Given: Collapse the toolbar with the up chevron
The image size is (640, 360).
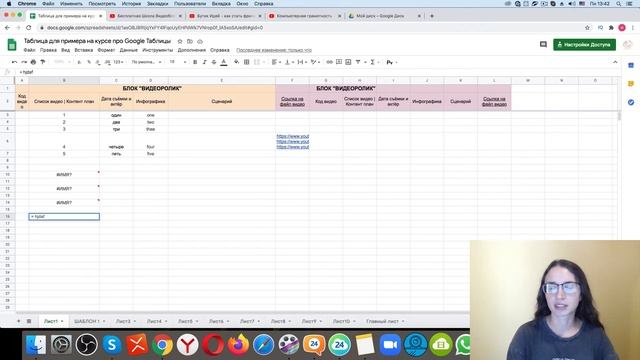Looking at the screenshot, I should pos(615,62).
